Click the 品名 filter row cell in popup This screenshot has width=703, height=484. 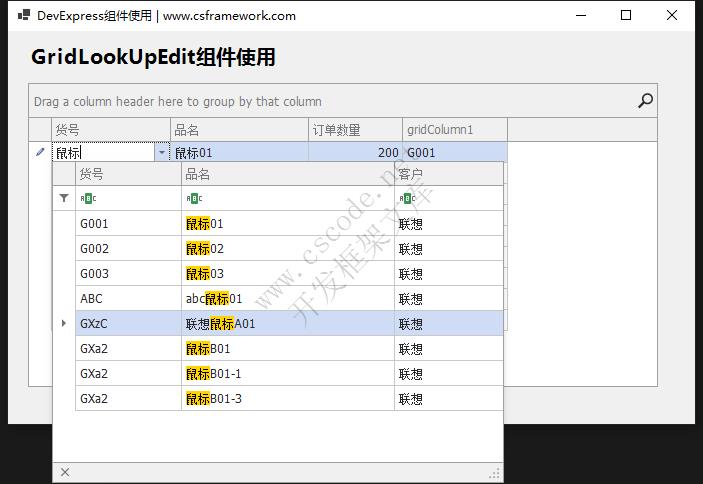click(x=288, y=199)
